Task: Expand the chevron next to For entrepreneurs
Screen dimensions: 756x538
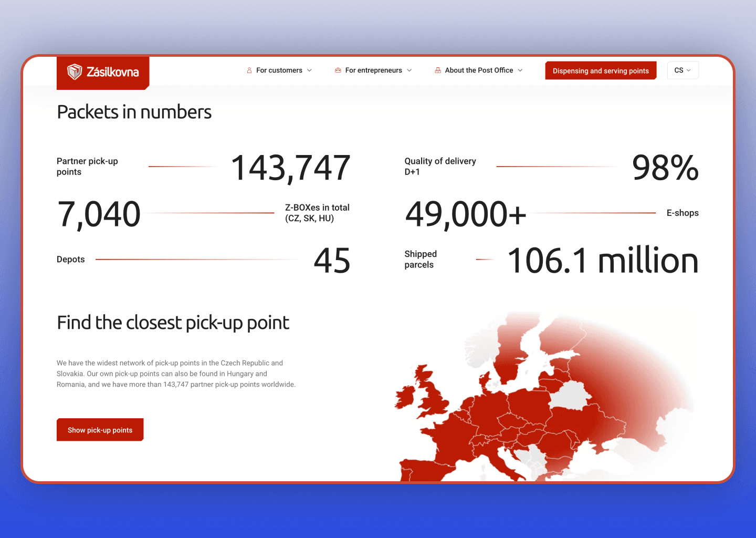Action: pyautogui.click(x=409, y=70)
